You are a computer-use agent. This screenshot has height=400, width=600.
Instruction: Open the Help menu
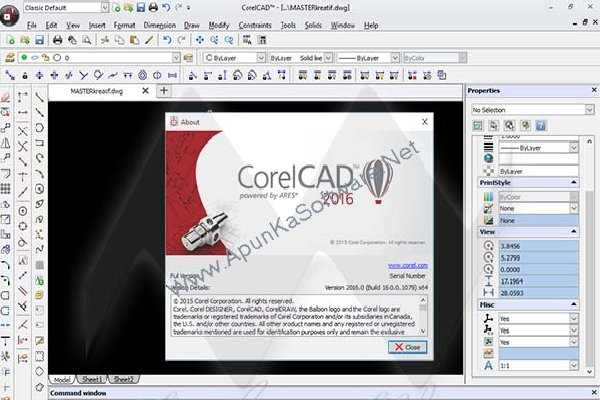(x=371, y=25)
